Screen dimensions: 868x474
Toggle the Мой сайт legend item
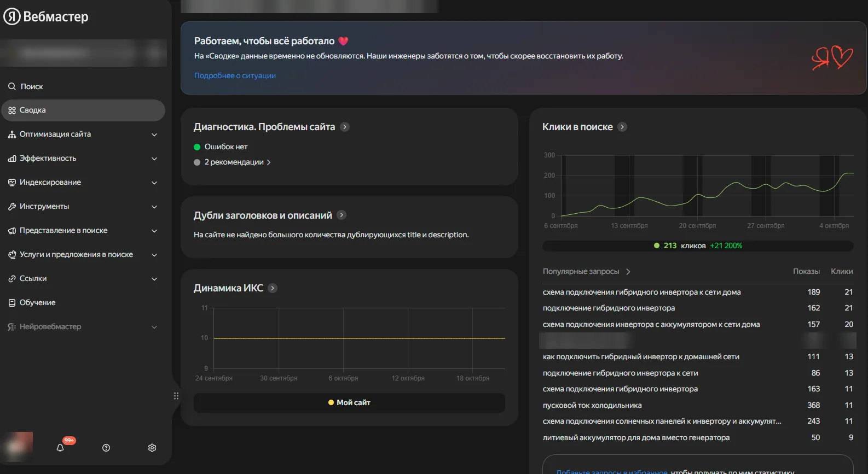(x=349, y=403)
